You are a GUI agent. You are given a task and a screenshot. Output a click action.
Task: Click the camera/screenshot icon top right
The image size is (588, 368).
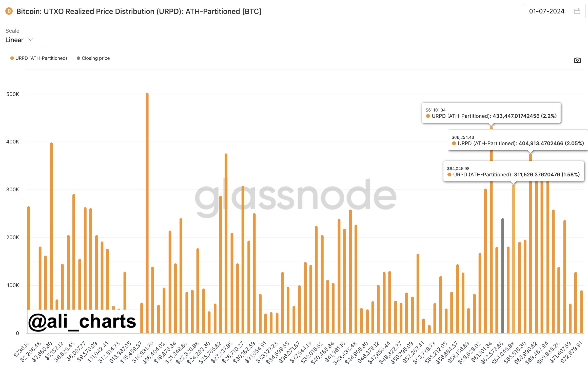pos(577,60)
